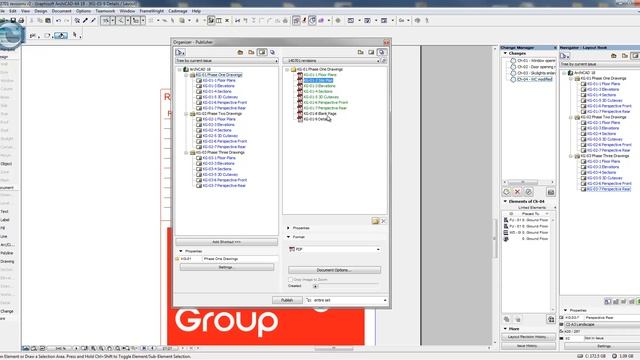This screenshot has height=360, width=640.
Task: Open Project Chooser icon in Navigator panel
Action: pyautogui.click(x=564, y=56)
